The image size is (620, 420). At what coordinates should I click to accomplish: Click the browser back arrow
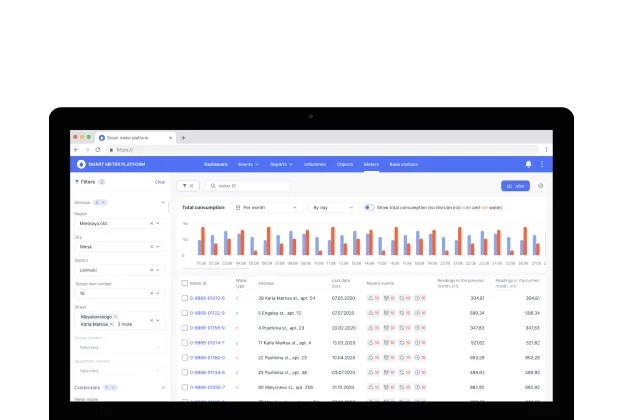point(77,149)
